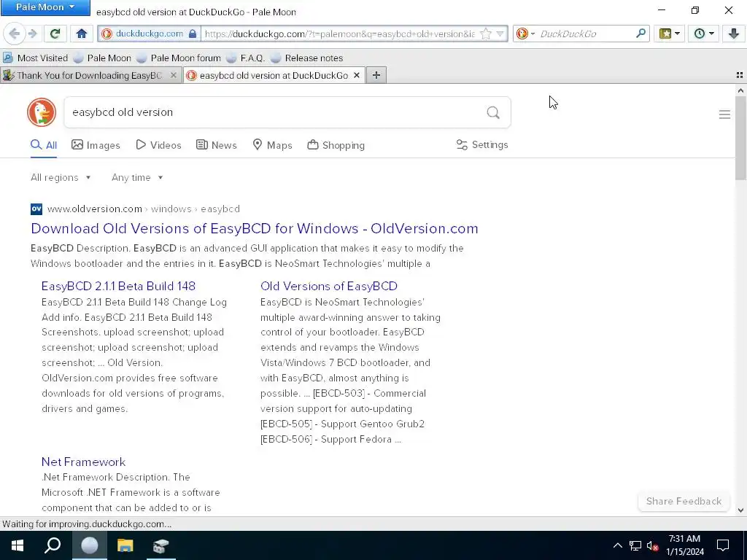Open the Net Framework sitelink
This screenshot has width=747, height=560.
83,462
